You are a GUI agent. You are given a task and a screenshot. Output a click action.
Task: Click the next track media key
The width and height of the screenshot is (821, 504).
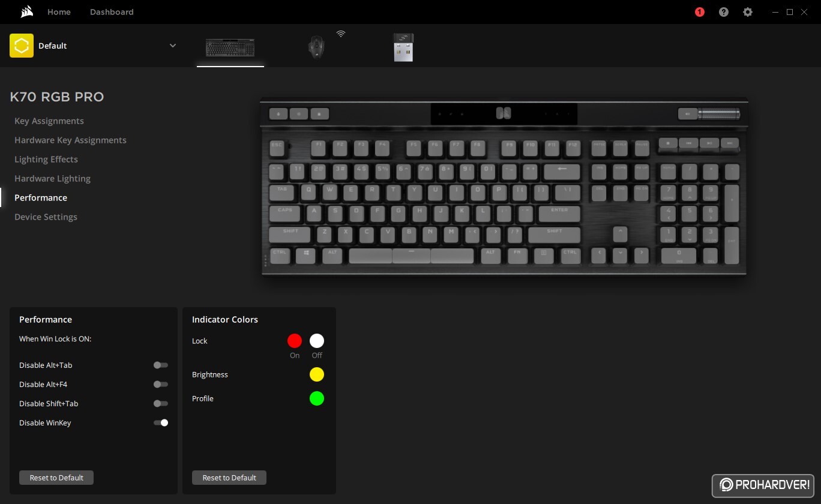tap(729, 143)
